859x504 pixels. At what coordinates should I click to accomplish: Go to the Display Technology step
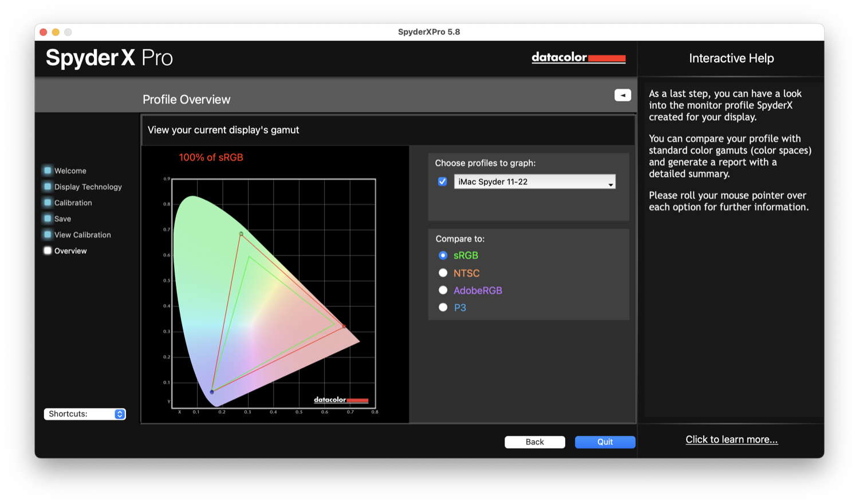coord(88,187)
